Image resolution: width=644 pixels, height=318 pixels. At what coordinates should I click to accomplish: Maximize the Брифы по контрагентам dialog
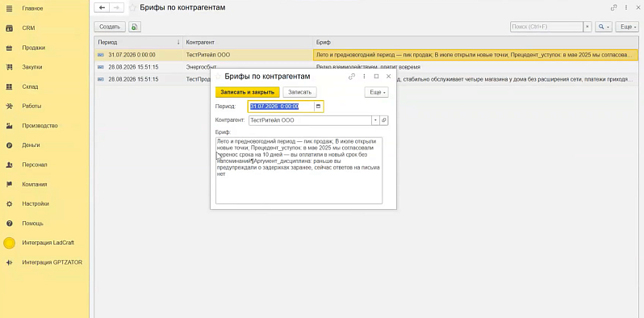[x=376, y=77]
